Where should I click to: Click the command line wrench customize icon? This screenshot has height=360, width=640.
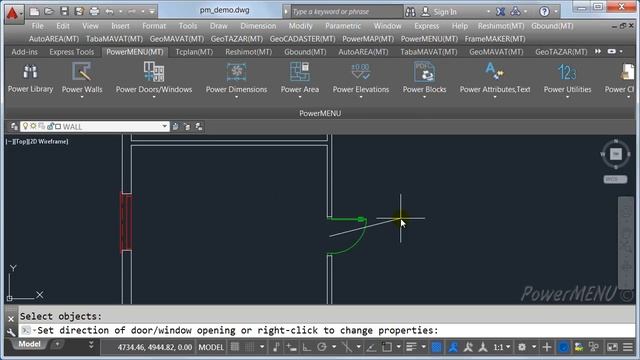11,332
